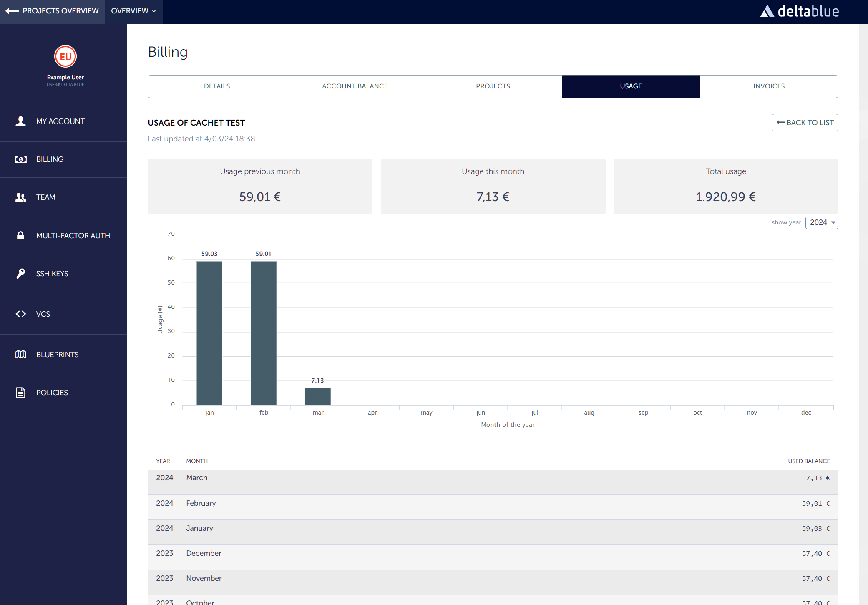Open the Account Balance tab
Viewport: 868px width, 605px height.
click(355, 86)
